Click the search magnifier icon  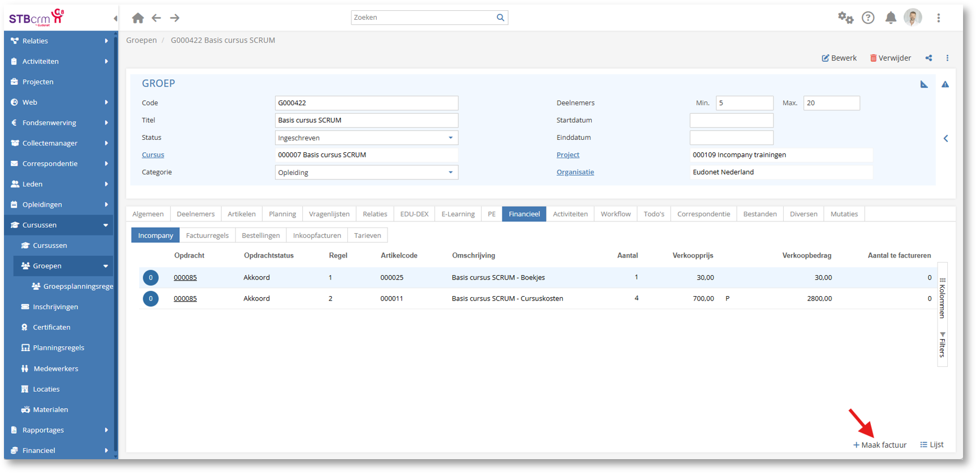[x=500, y=18]
